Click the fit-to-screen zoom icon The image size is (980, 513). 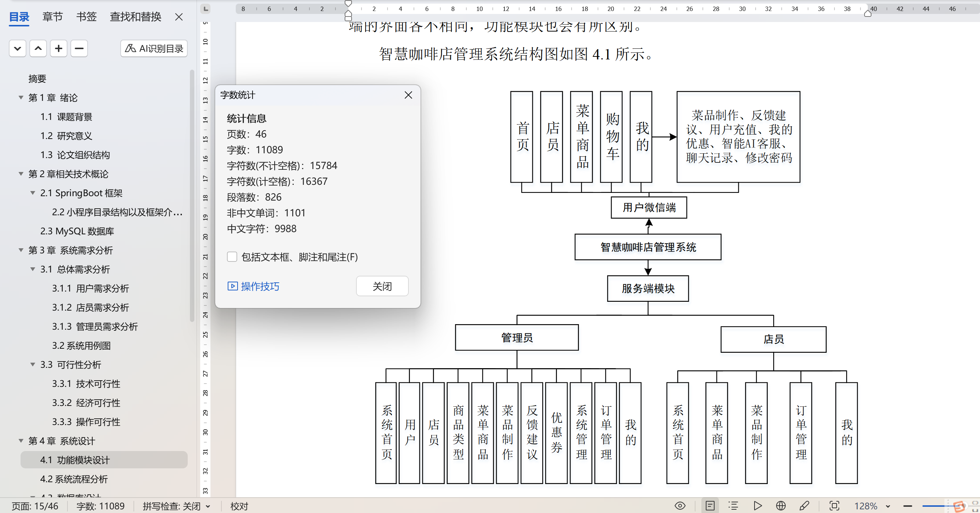[834, 506]
